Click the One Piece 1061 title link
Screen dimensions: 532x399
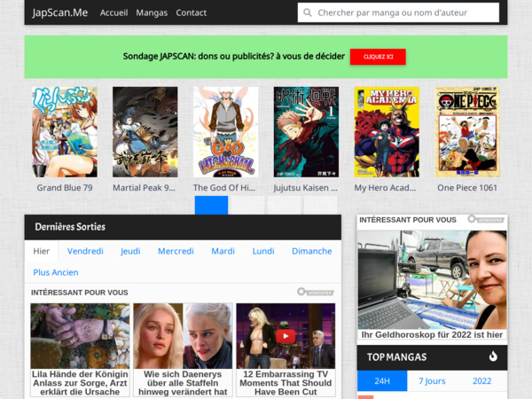click(467, 188)
